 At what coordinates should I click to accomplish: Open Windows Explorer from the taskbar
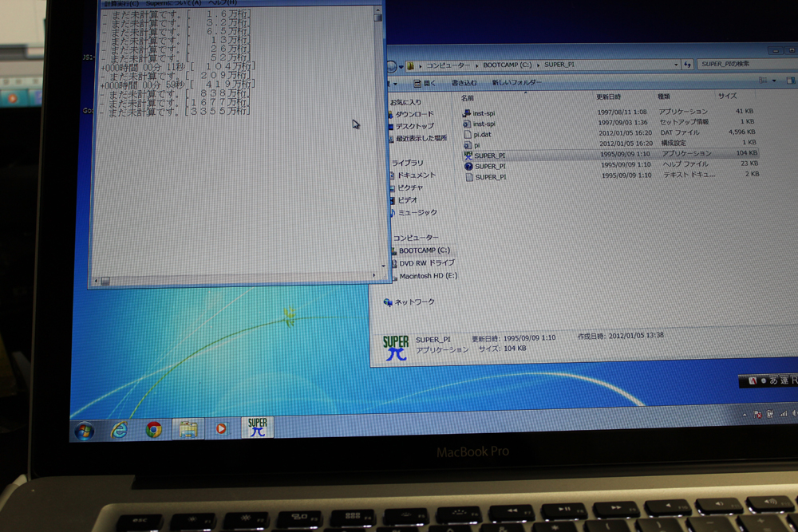pyautogui.click(x=188, y=429)
